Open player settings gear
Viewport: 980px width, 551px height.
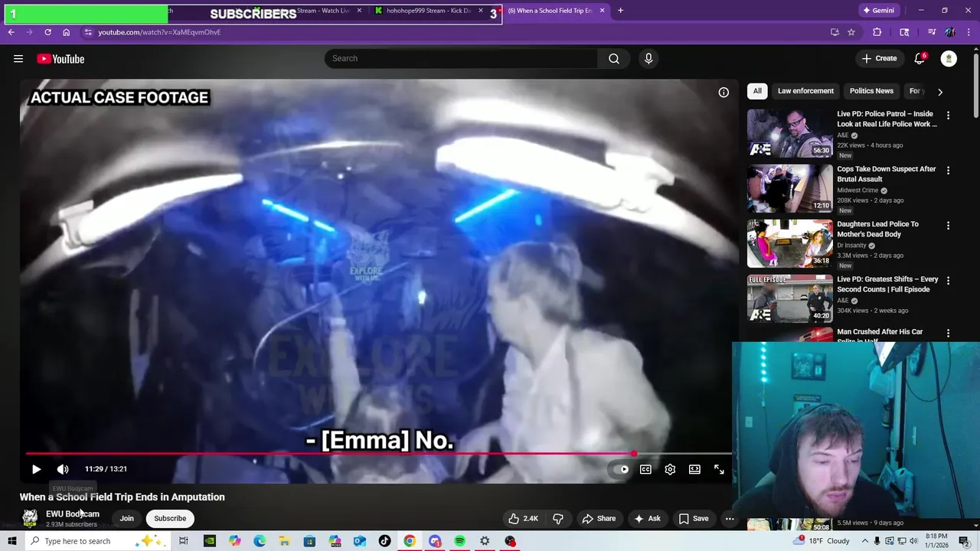(x=670, y=469)
